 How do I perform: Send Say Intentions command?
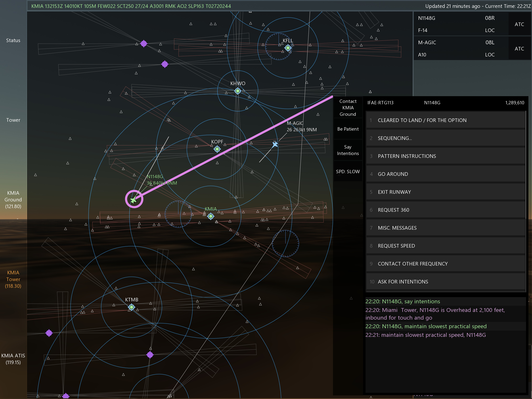coord(348,150)
